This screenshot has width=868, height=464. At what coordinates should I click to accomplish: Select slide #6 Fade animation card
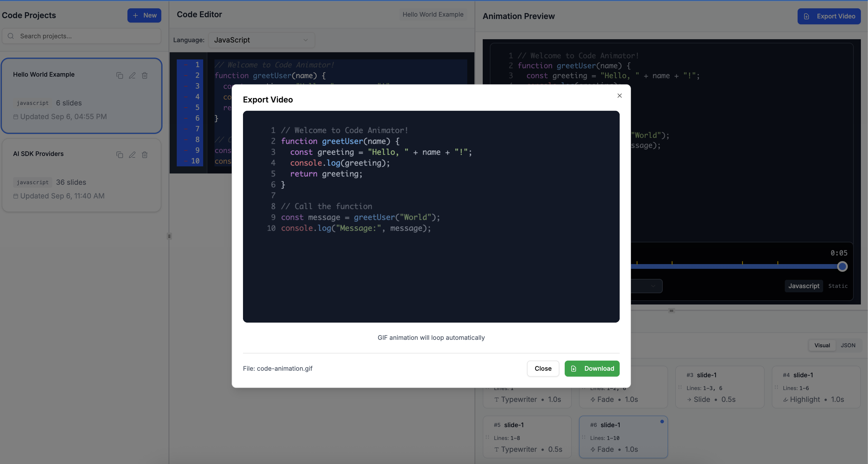click(623, 437)
